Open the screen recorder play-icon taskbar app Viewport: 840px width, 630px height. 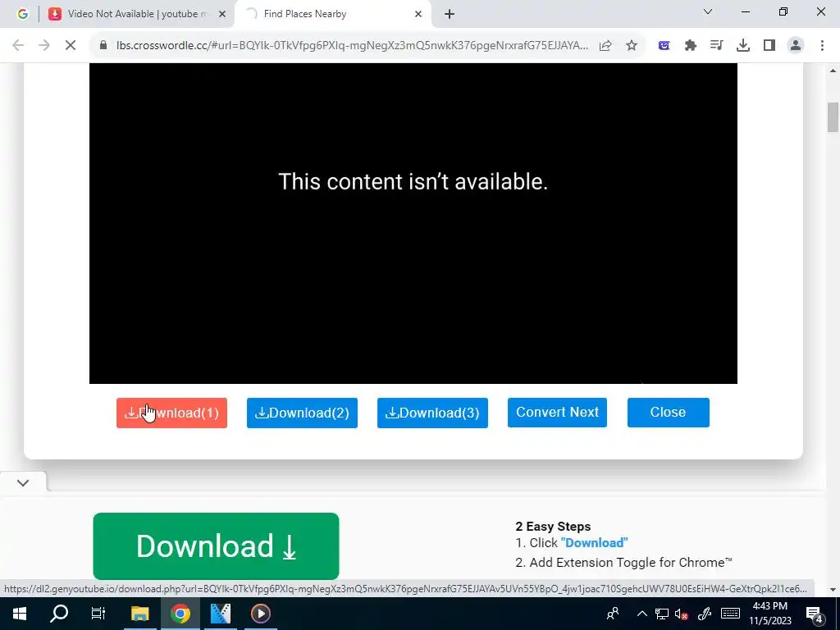tap(261, 614)
